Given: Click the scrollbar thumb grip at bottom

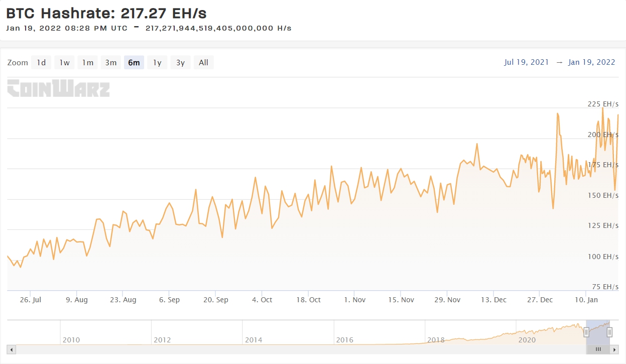Looking at the screenshot, I should [598, 349].
